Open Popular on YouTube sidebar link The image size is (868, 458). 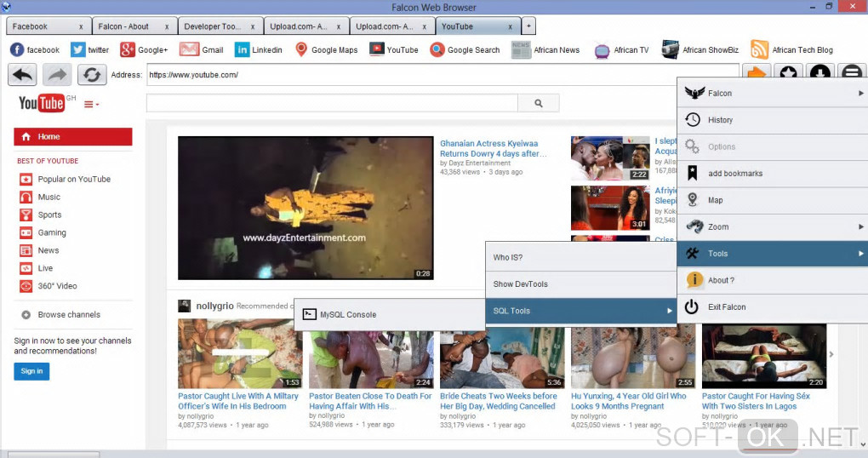tap(74, 179)
